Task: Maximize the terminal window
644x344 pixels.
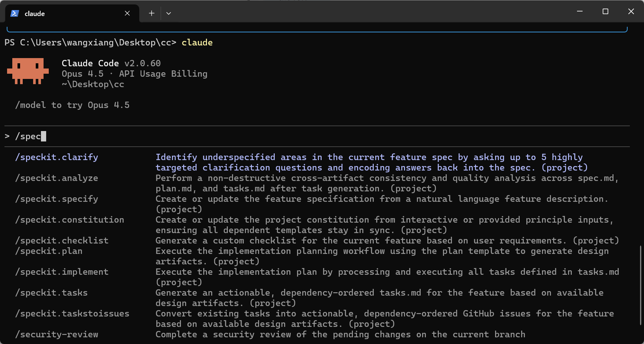Action: (x=605, y=12)
